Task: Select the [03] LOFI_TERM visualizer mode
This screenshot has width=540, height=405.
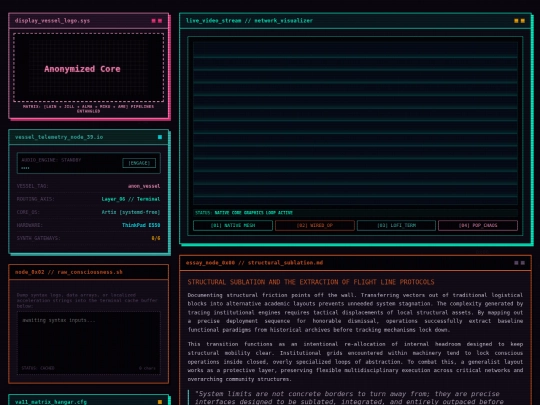Action: [x=396, y=226]
